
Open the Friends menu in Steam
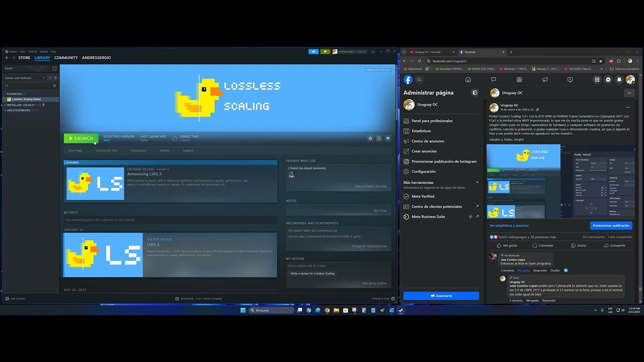click(33, 51)
